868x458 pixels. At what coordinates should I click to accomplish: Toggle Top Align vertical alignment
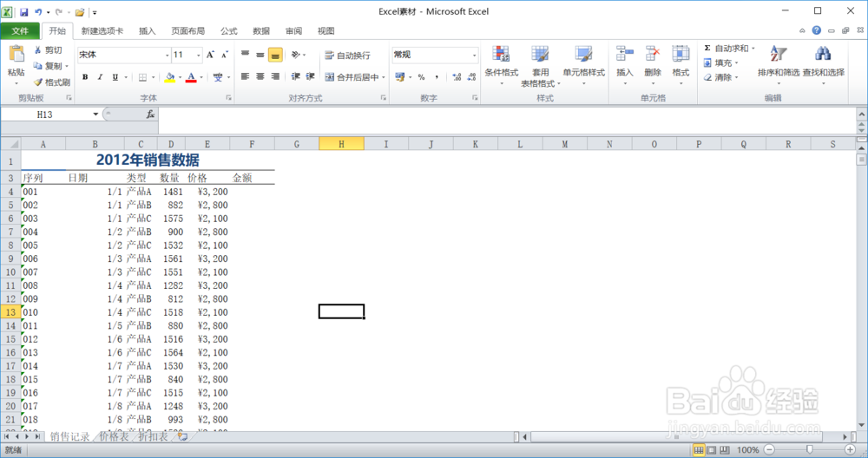pos(246,55)
